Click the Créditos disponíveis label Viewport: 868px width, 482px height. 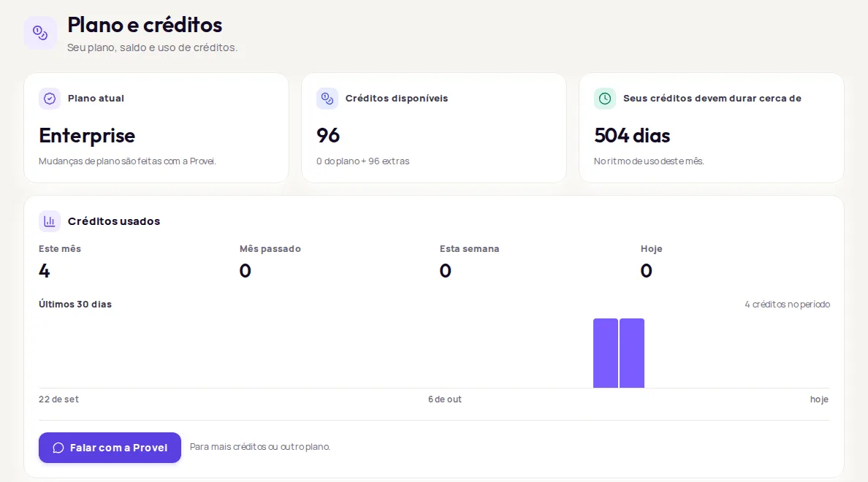(396, 99)
